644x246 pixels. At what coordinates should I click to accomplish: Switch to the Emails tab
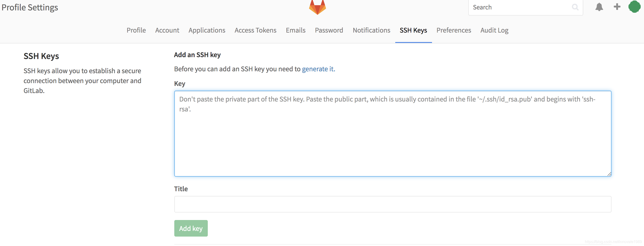click(x=295, y=30)
